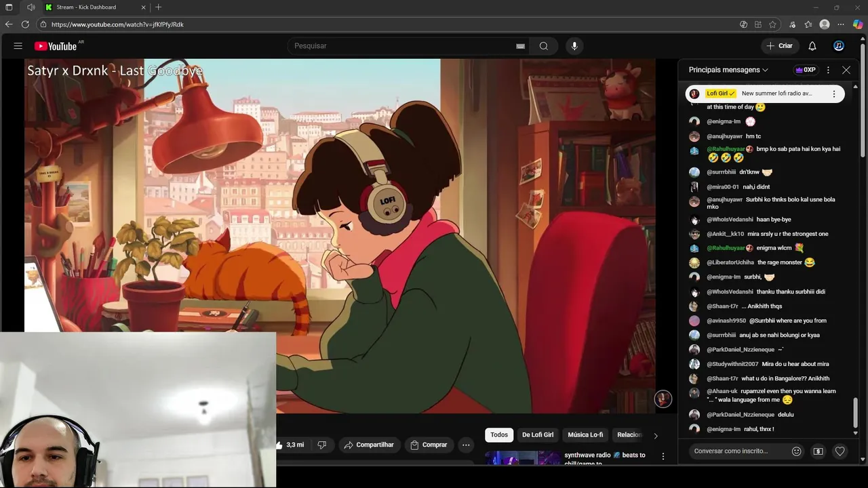868x488 pixels.
Task: Start voice search with the microphone
Action: coord(574,46)
